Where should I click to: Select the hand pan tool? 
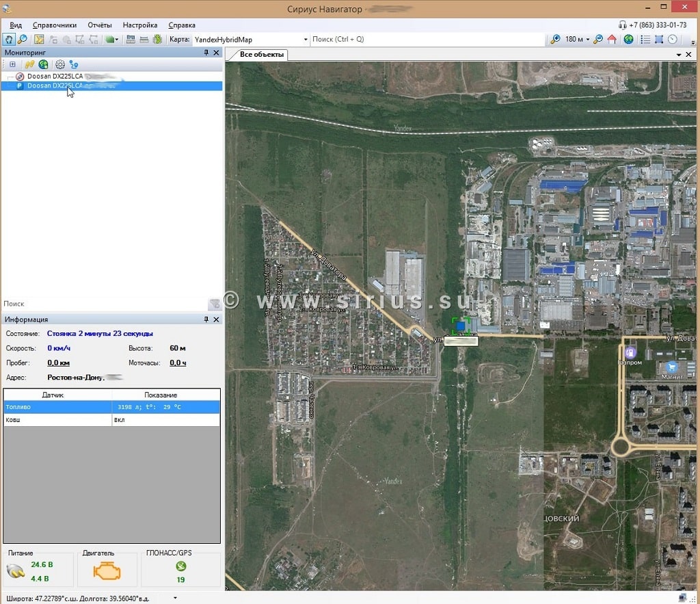(x=10, y=40)
